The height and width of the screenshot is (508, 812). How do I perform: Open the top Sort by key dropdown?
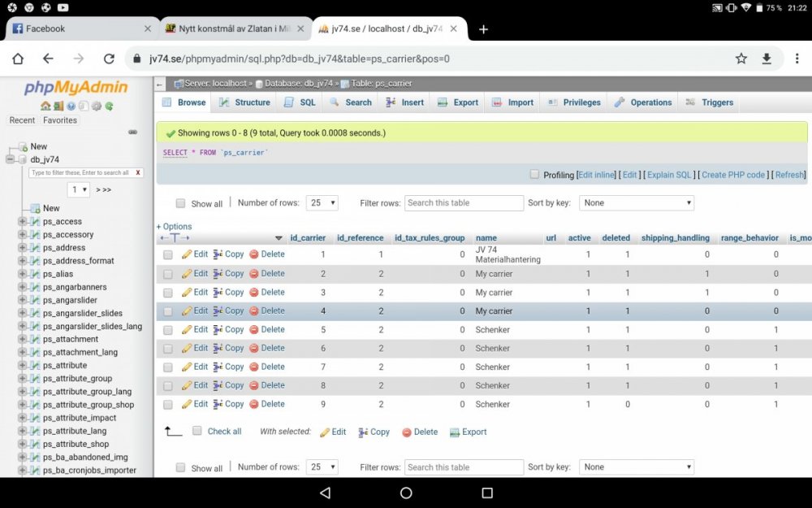pos(637,203)
